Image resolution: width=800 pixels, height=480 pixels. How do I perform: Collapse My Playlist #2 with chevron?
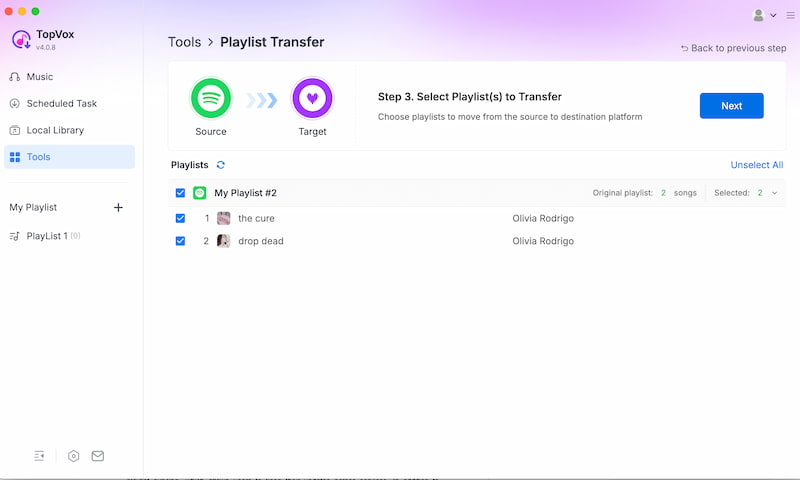click(774, 193)
